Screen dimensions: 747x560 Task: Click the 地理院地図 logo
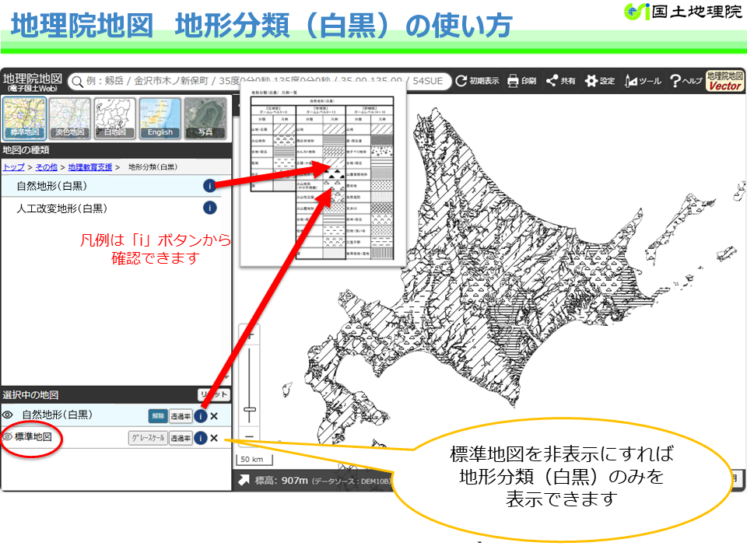(x=33, y=82)
